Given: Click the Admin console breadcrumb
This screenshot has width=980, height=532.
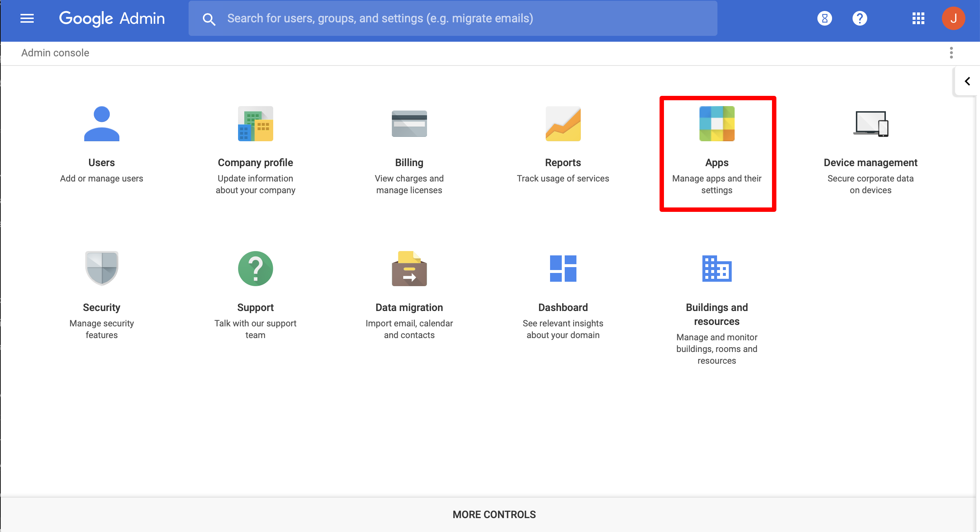Looking at the screenshot, I should (x=55, y=53).
